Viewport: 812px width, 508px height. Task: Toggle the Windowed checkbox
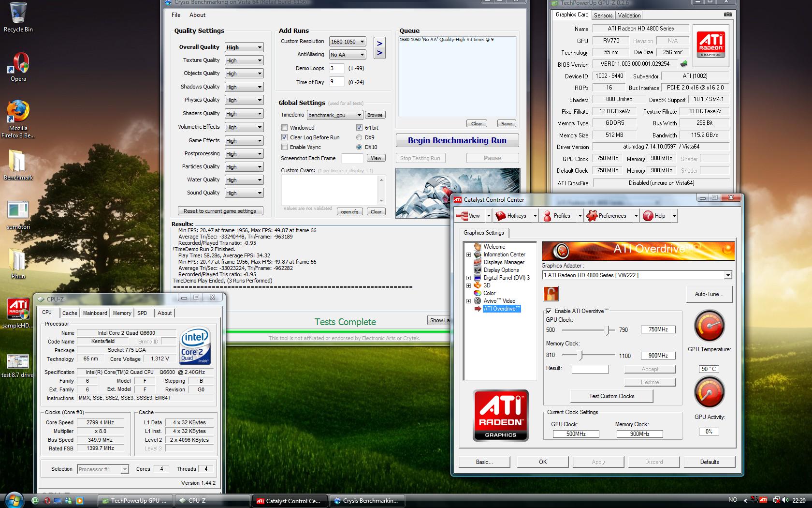coord(285,128)
